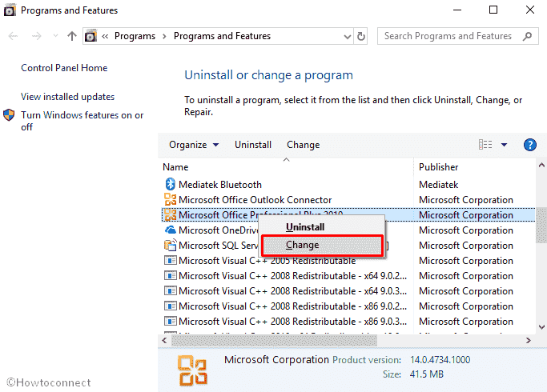
Task: Open Control Panel Home link
Action: pyautogui.click(x=64, y=67)
